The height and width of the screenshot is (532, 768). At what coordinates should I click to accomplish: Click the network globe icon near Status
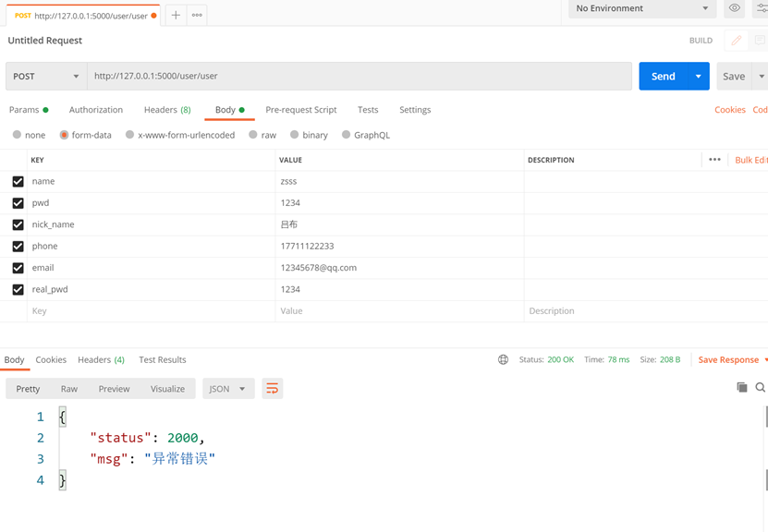click(503, 359)
